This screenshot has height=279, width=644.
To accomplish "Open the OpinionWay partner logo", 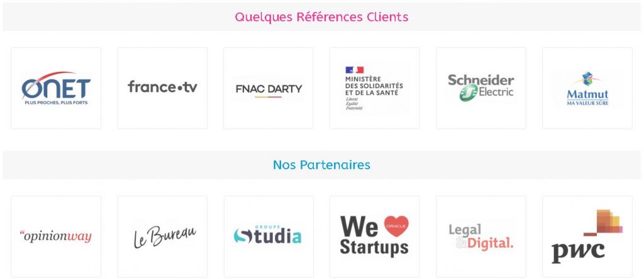I will coord(56,237).
